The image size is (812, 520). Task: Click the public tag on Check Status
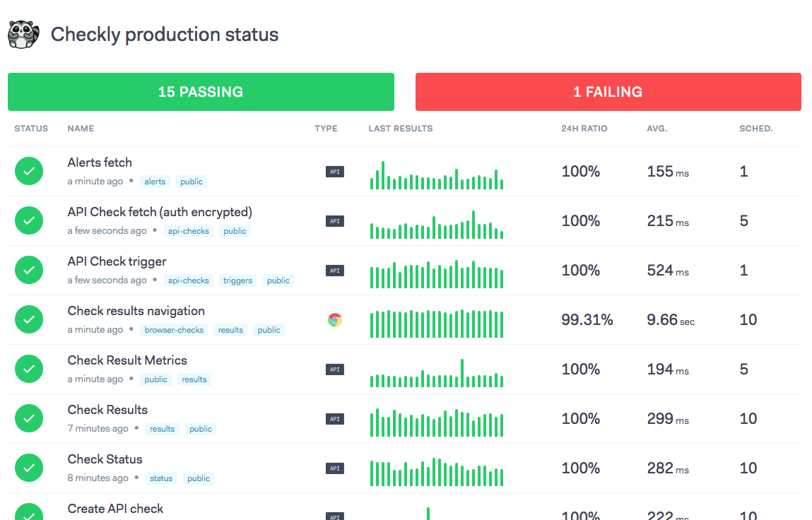(198, 478)
